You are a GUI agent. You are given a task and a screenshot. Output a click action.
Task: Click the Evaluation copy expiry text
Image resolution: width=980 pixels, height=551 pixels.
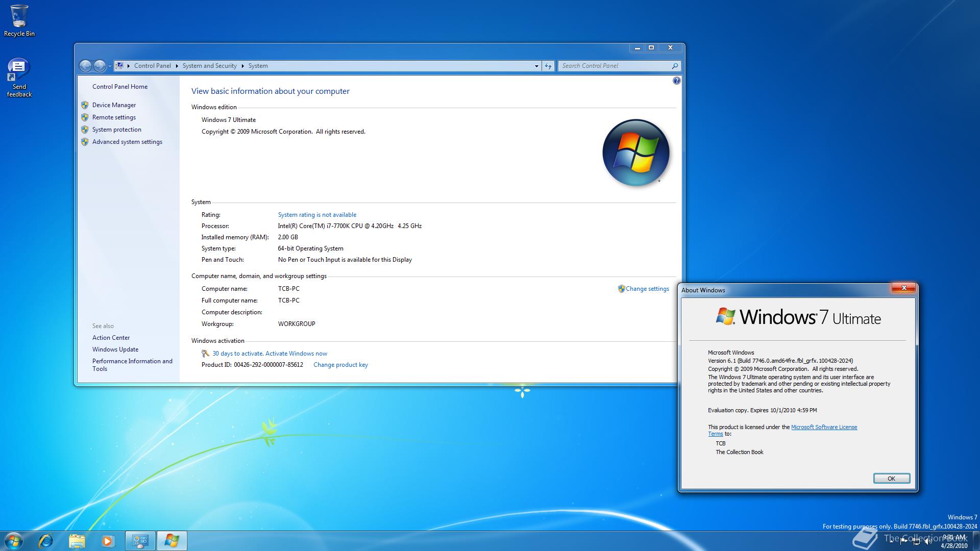762,410
